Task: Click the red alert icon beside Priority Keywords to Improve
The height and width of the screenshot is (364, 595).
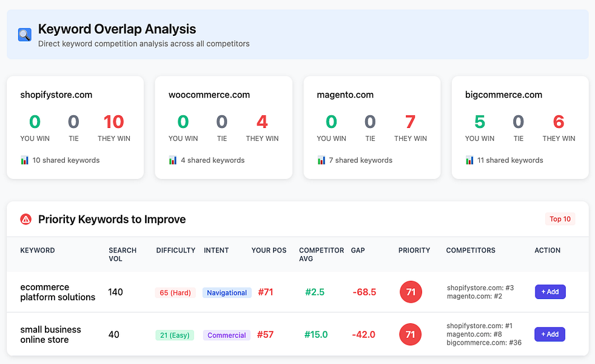Action: (25, 219)
